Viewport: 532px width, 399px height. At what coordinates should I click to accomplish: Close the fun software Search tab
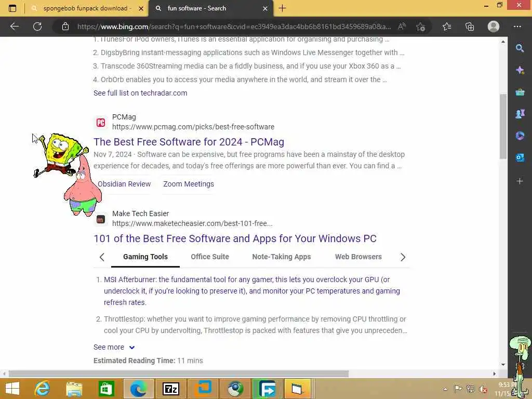pos(265,8)
